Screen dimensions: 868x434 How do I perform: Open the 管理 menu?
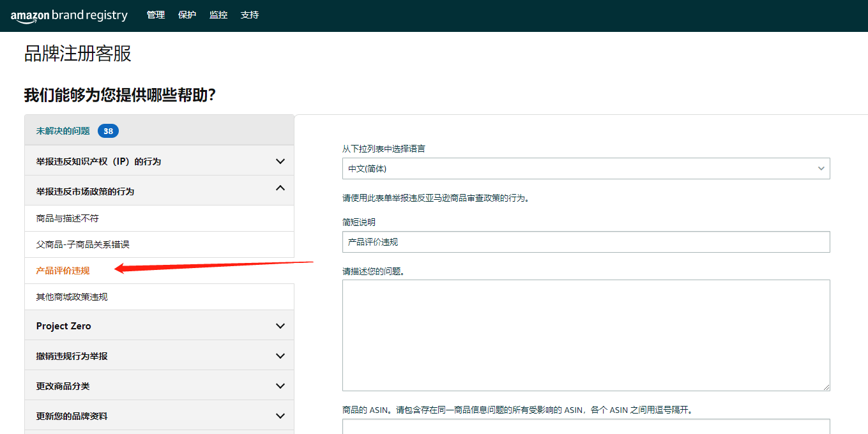tap(156, 15)
